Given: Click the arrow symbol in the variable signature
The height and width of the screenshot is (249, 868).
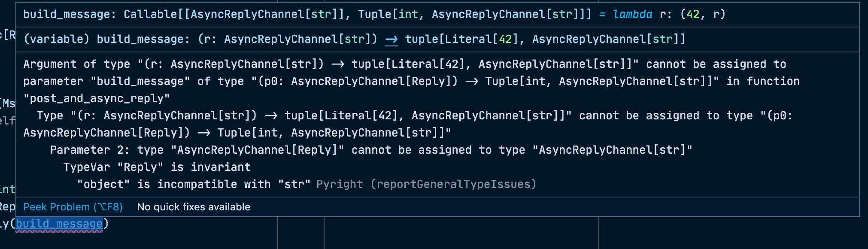Looking at the screenshot, I should (x=391, y=39).
